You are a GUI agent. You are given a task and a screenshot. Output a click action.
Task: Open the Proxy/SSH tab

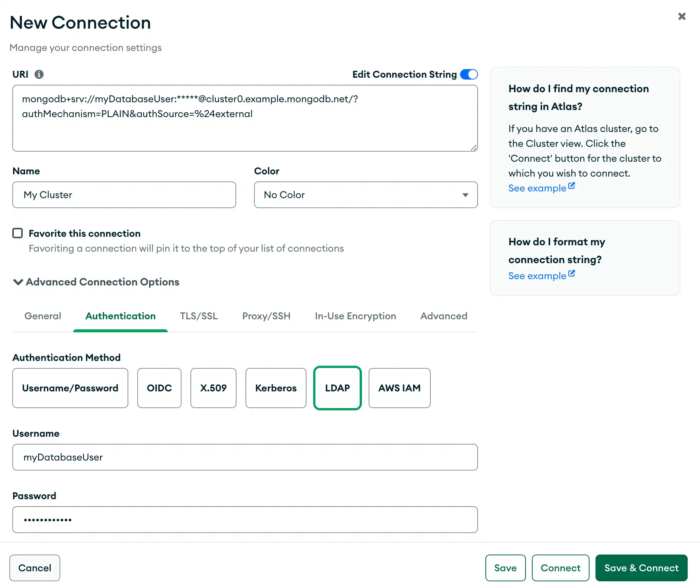(266, 316)
